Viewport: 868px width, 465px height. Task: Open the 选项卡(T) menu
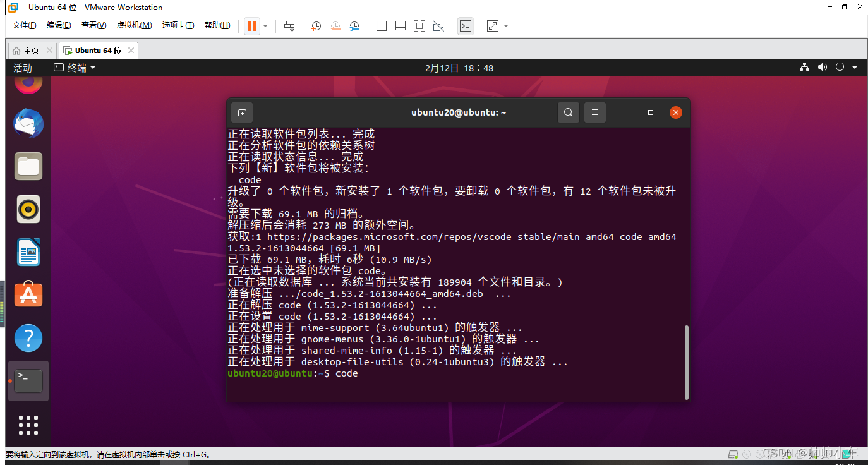point(178,25)
